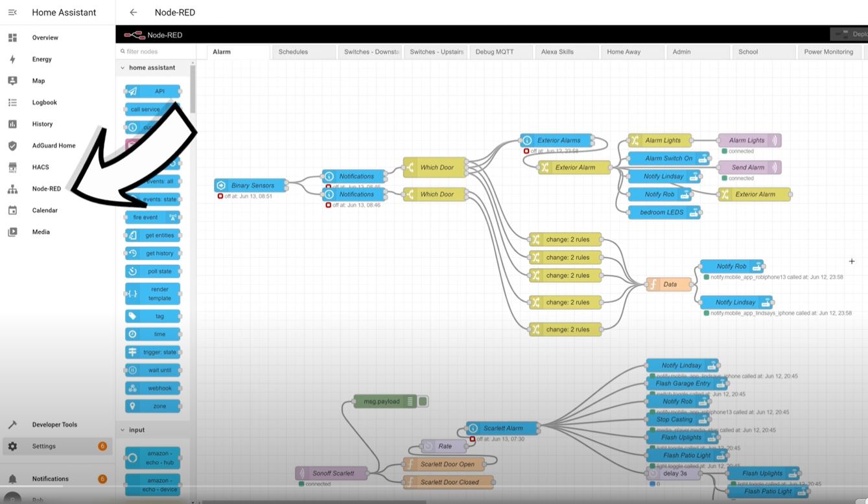Click the Scarlett Alarm node

coord(502,428)
